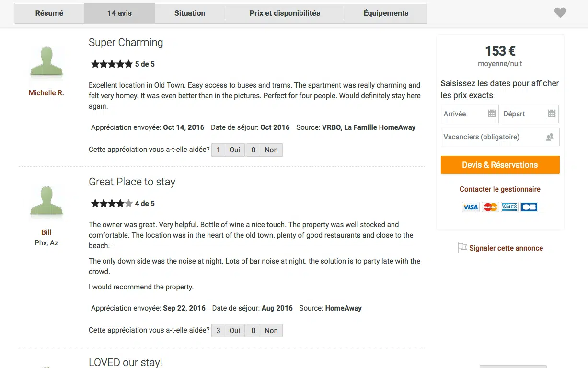Open the Départ calendar icon
The image size is (588, 368).
pos(552,114)
